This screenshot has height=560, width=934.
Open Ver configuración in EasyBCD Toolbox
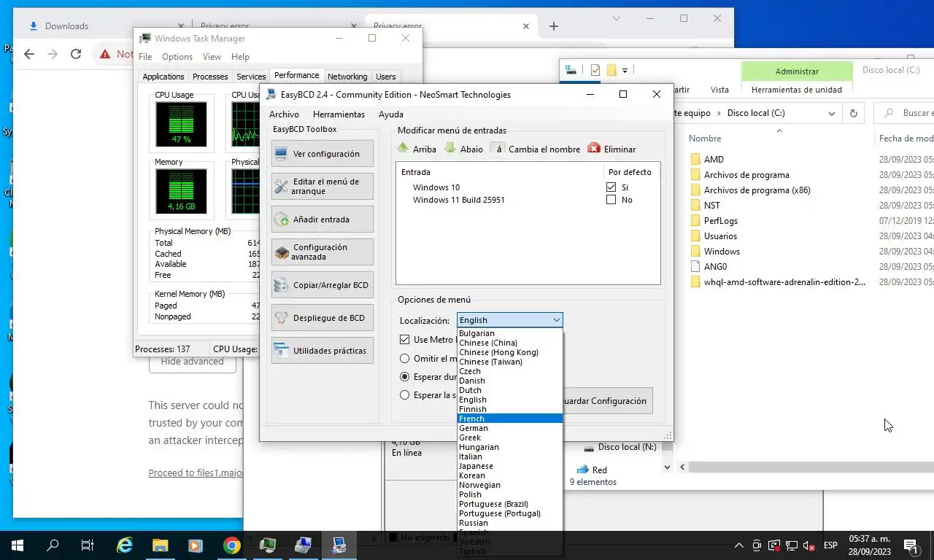[x=322, y=154]
